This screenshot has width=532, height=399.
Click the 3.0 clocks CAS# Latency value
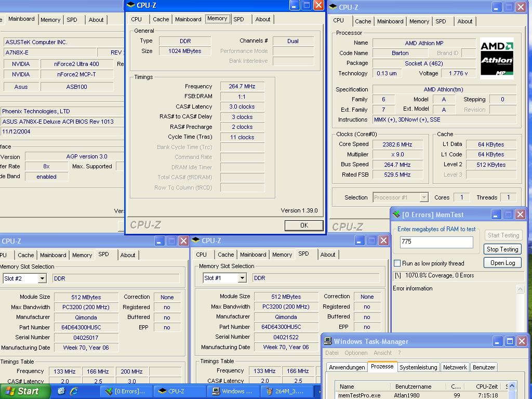pyautogui.click(x=242, y=107)
